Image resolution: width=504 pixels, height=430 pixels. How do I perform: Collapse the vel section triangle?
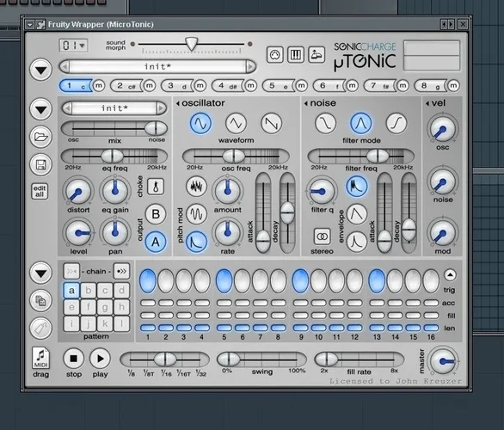[x=427, y=103]
